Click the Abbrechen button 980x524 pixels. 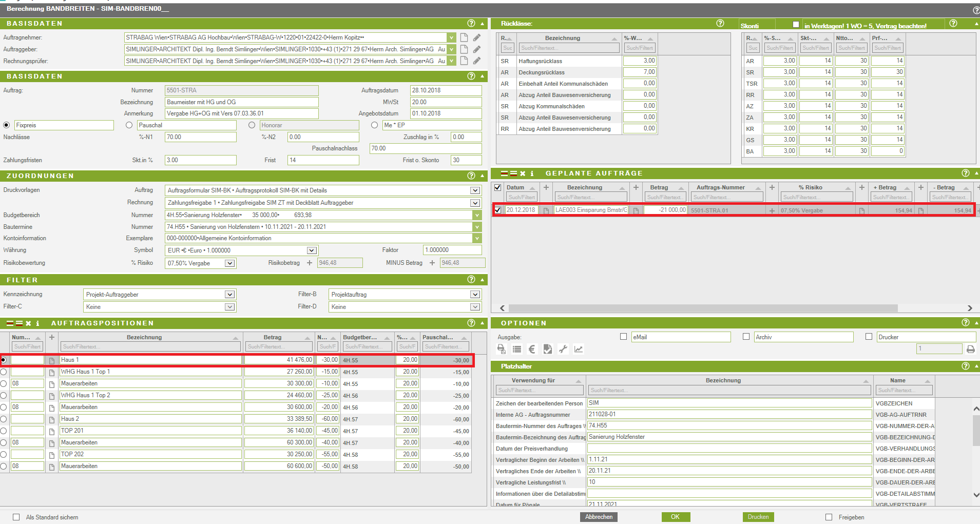pyautogui.click(x=599, y=517)
